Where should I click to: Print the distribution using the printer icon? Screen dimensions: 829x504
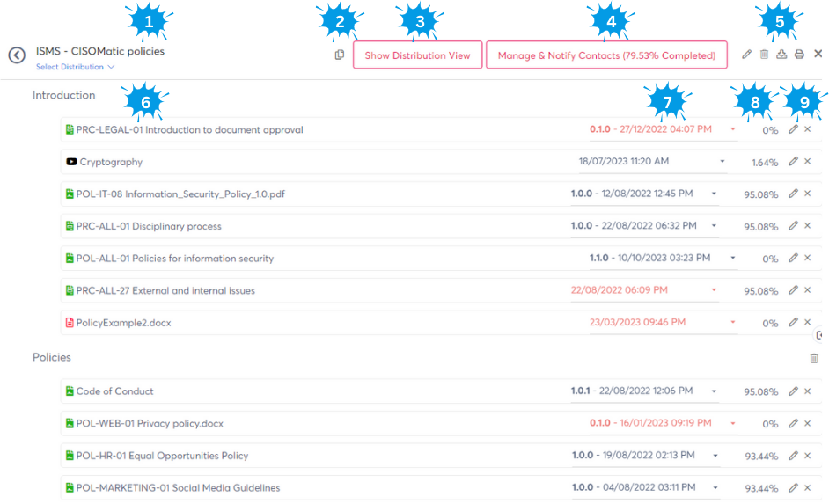799,54
